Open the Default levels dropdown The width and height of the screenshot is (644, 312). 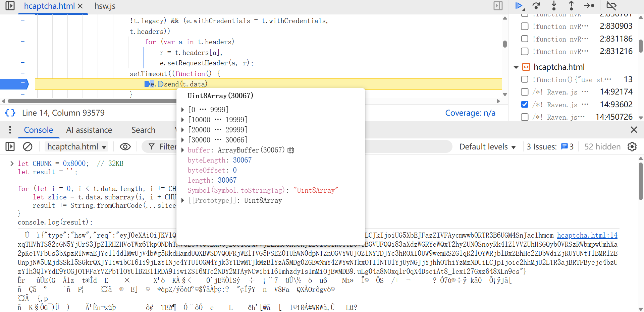click(x=487, y=146)
